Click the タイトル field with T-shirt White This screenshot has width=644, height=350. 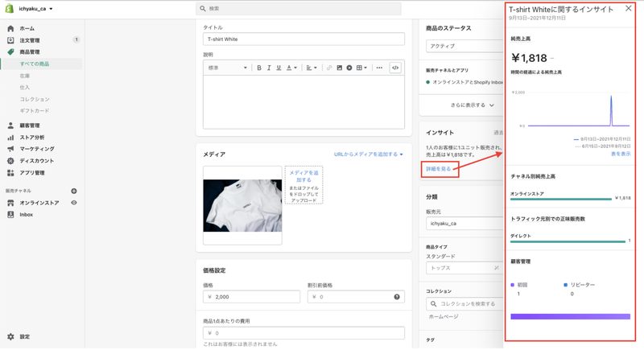[x=303, y=39]
